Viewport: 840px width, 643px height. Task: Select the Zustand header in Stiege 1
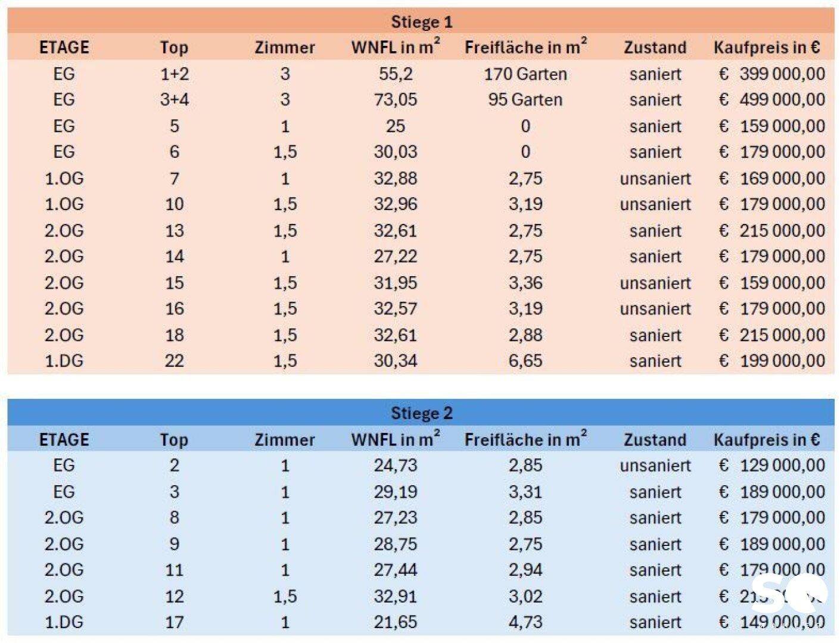[x=655, y=48]
